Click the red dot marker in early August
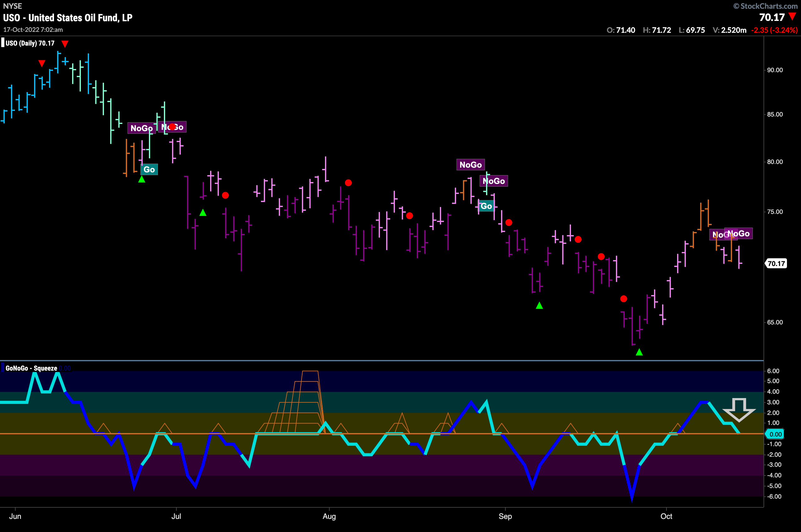 pos(348,183)
